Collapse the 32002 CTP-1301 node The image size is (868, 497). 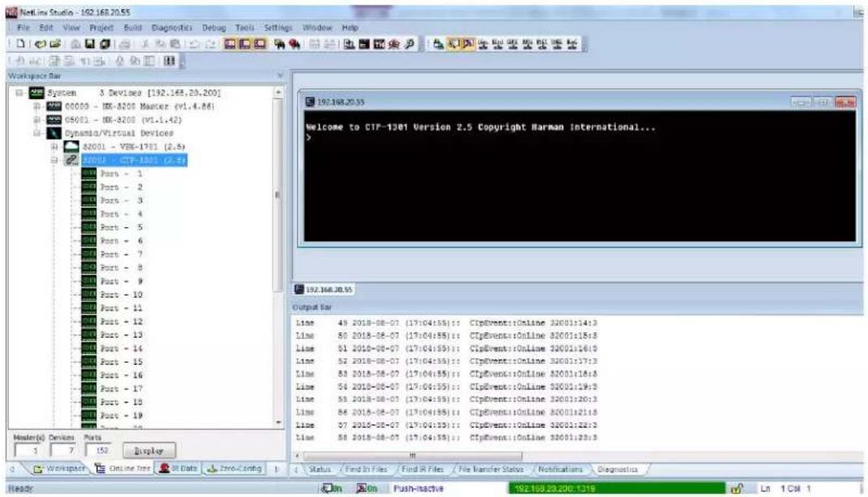click(x=54, y=160)
